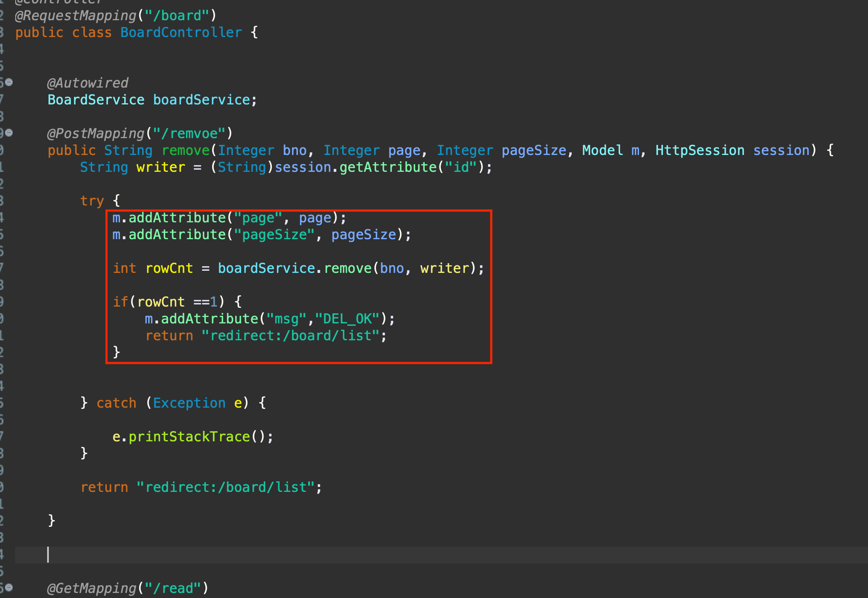Click the Model parameter type
Viewport: 868px width, 598px height.
pos(602,150)
